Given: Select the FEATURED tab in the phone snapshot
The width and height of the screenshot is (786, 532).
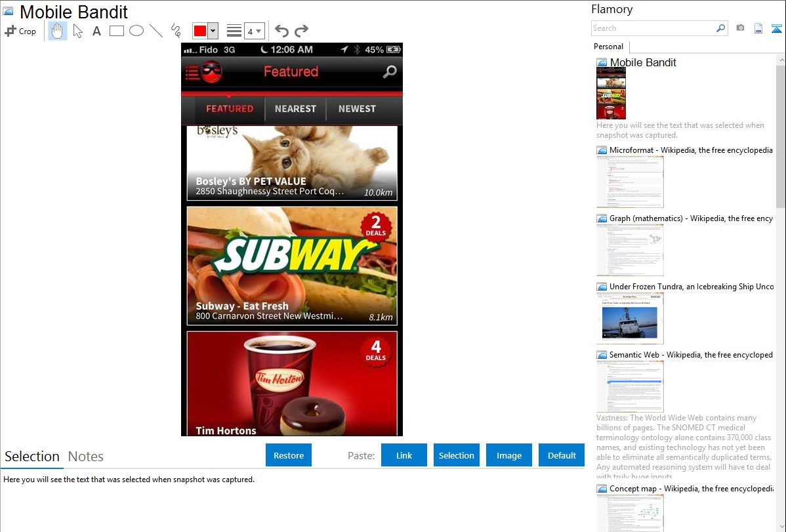Looking at the screenshot, I should tap(230, 109).
